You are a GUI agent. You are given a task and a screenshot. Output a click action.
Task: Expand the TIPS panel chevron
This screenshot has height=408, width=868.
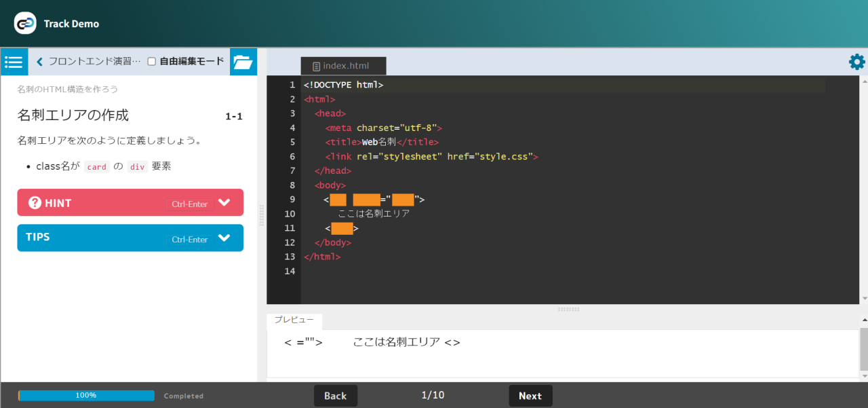(224, 238)
